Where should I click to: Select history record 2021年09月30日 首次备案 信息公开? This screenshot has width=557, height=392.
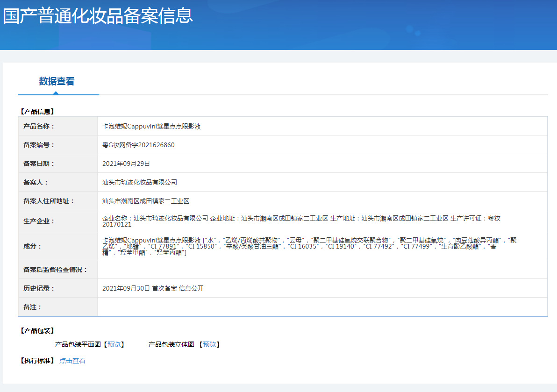153,288
